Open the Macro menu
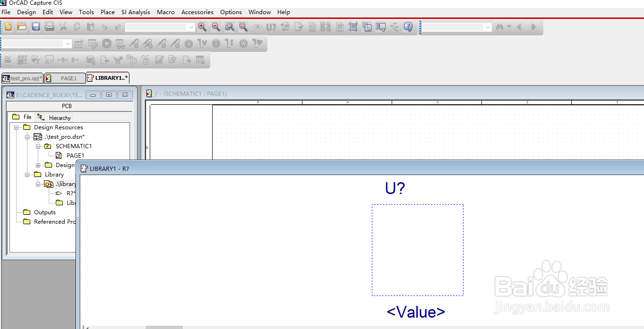The width and height of the screenshot is (644, 329). tap(166, 12)
